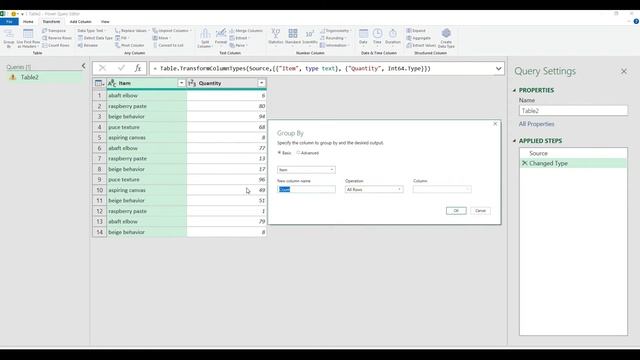Collapse the PROPERTIES section triangle

tap(514, 90)
